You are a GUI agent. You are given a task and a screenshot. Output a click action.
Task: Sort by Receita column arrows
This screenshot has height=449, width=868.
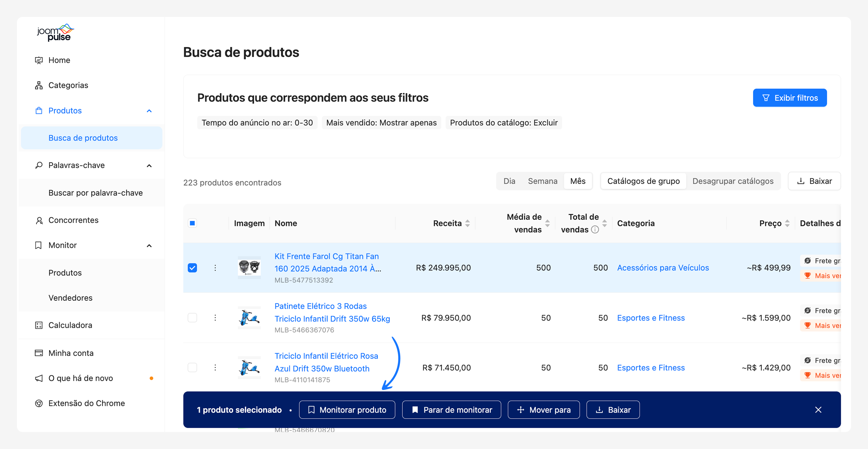[467, 223]
